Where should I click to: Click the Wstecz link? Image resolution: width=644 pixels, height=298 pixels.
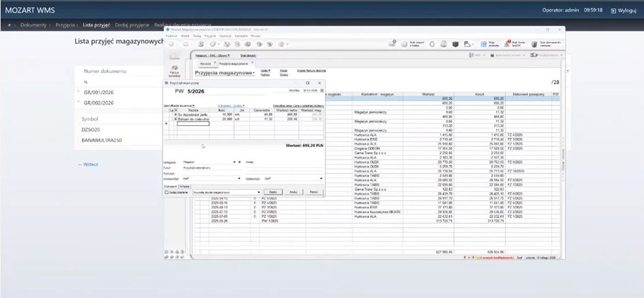pyautogui.click(x=91, y=164)
